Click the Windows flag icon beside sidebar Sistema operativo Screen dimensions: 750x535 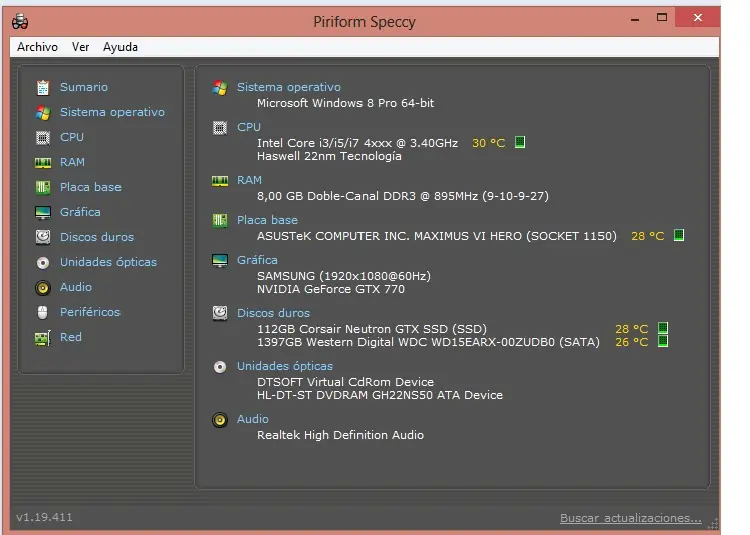(43, 113)
